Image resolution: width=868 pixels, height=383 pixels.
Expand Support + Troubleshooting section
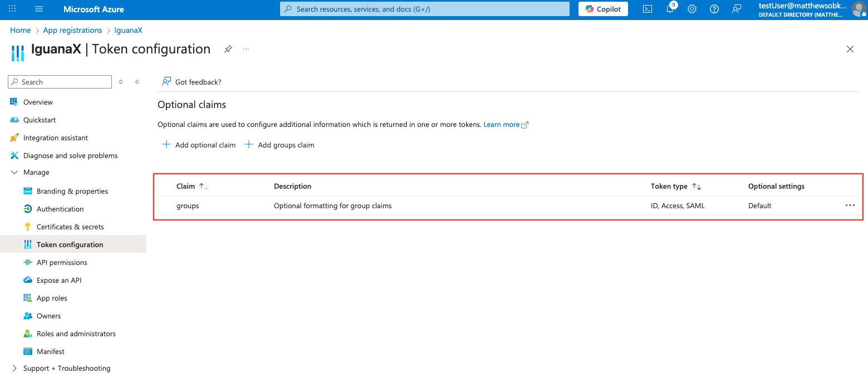click(x=15, y=369)
